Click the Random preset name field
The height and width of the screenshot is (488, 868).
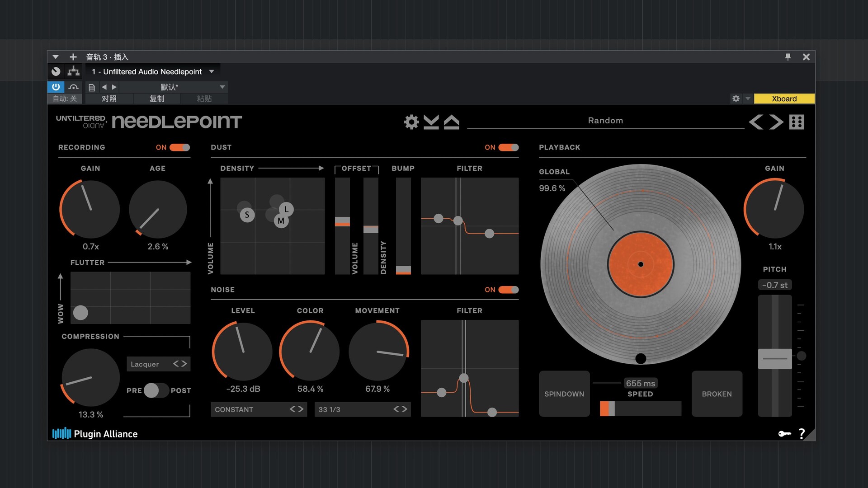(x=605, y=121)
